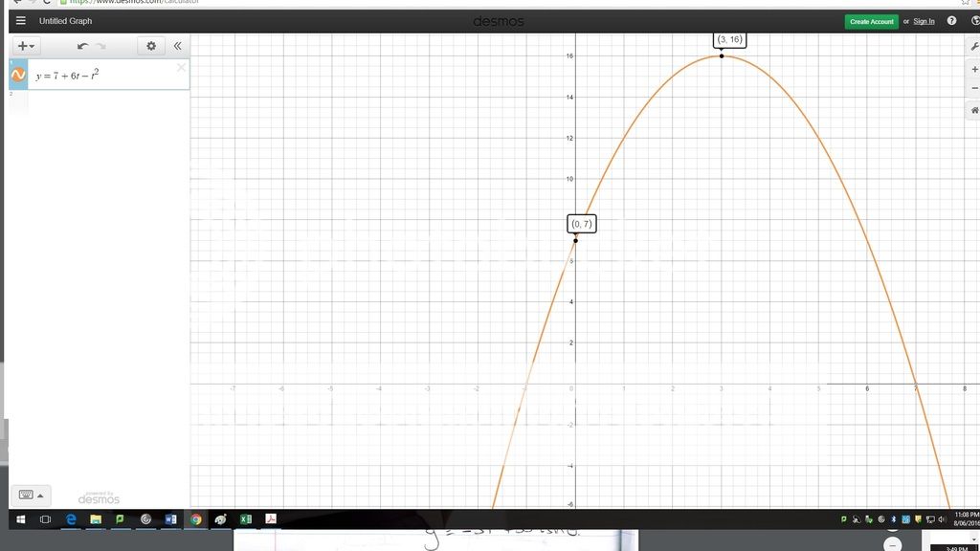
Task: Click the Create Account button
Action: [871, 21]
